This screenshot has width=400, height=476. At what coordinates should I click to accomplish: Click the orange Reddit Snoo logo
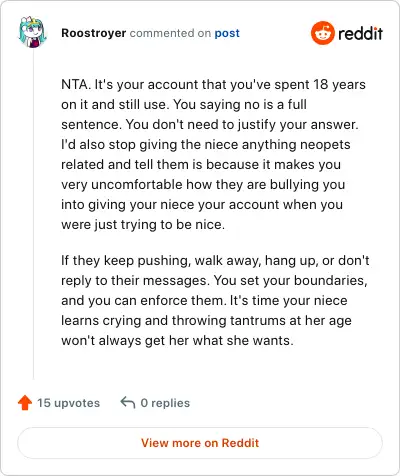(322, 33)
